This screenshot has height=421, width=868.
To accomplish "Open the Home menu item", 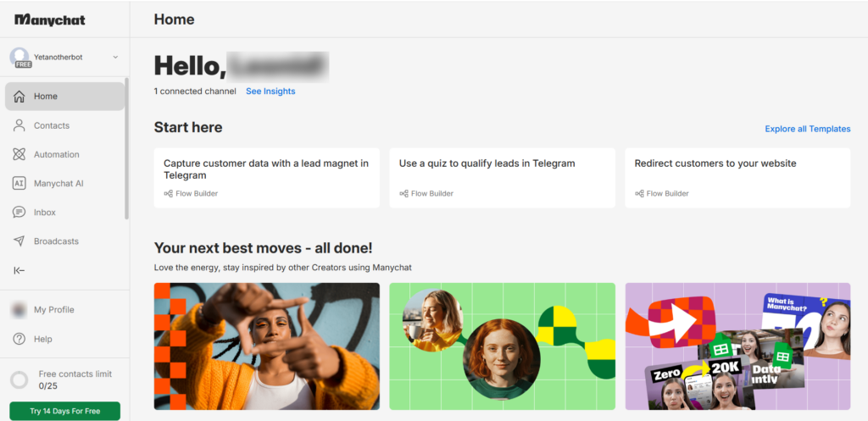I will tap(64, 97).
